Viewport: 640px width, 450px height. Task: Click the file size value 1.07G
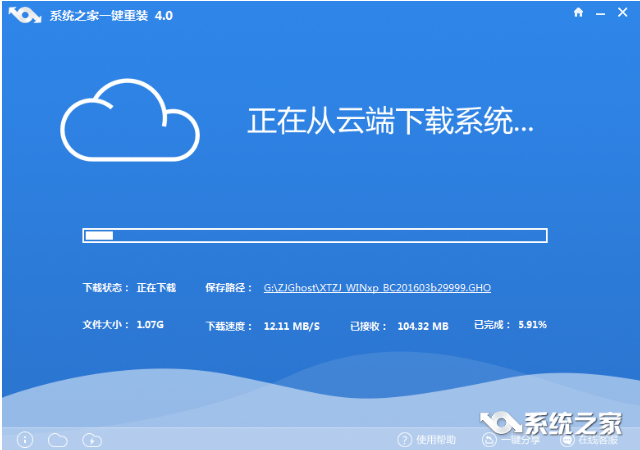(x=150, y=325)
